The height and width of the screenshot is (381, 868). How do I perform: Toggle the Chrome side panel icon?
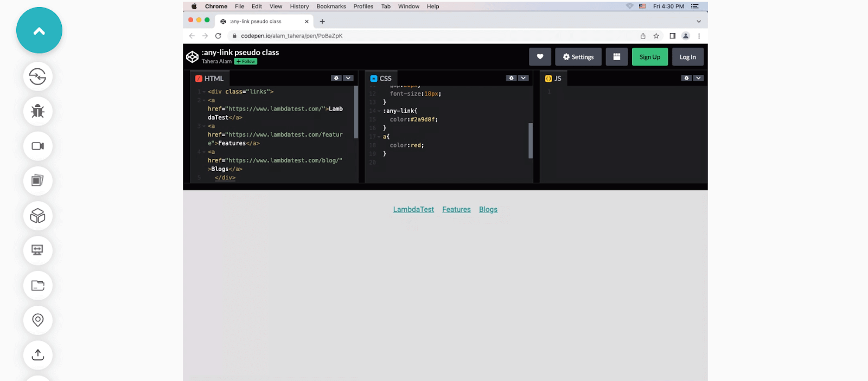click(x=672, y=36)
